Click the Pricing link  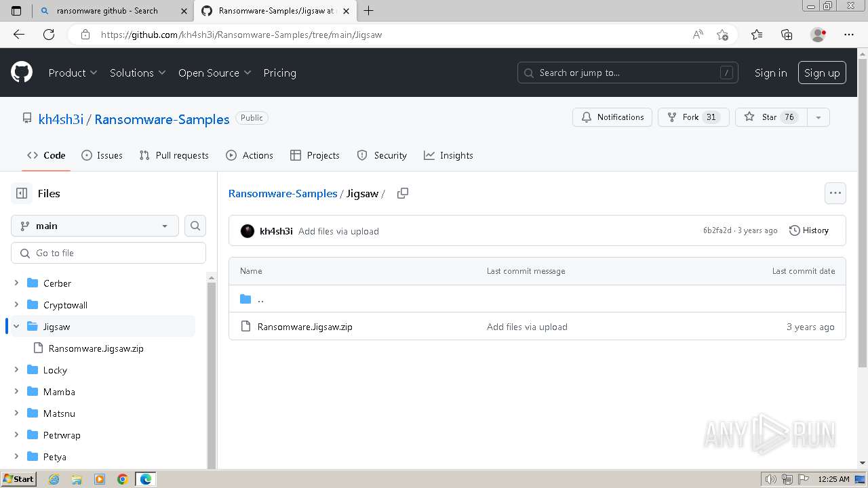[279, 73]
